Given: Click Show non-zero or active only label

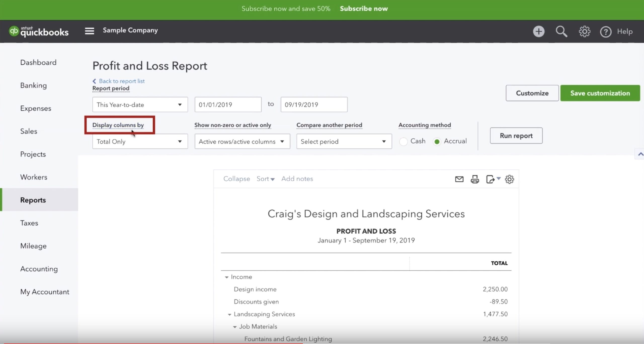Looking at the screenshot, I should click(x=233, y=125).
